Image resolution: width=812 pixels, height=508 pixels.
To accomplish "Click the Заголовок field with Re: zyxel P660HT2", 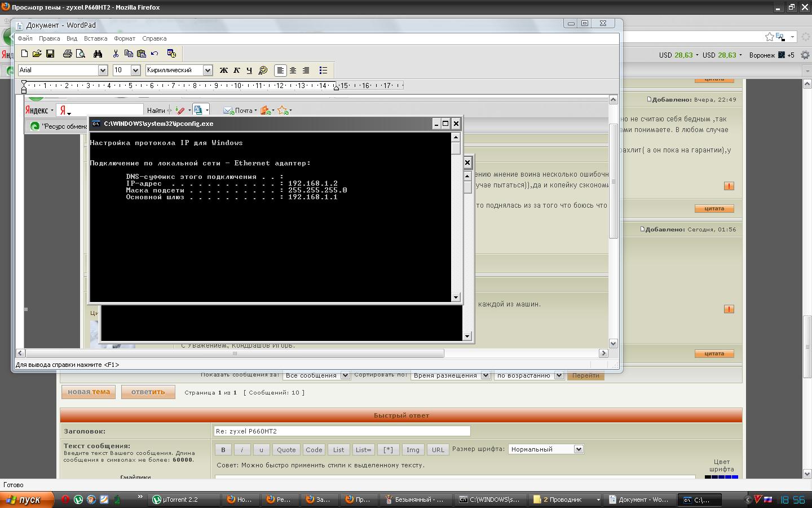I will (342, 431).
